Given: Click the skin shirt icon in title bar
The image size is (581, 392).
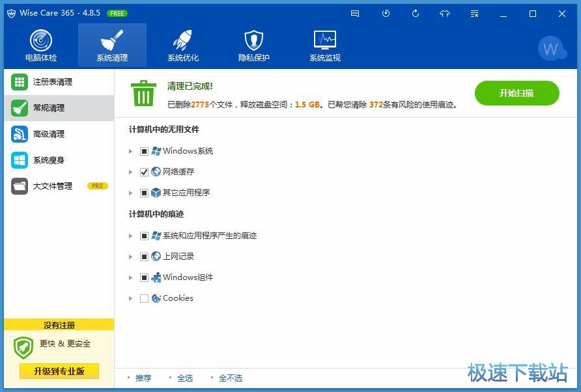Looking at the screenshot, I should click(x=445, y=14).
